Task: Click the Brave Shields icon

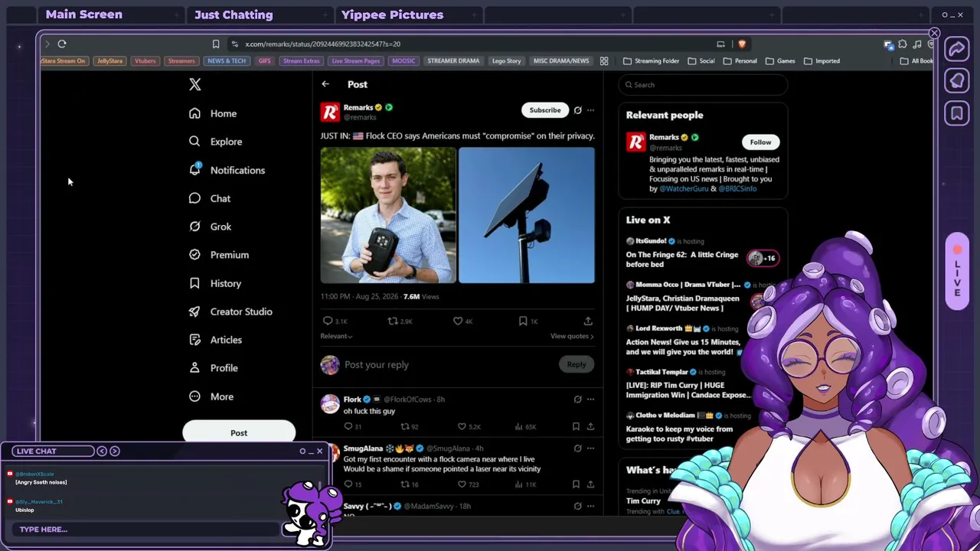Action: point(742,44)
